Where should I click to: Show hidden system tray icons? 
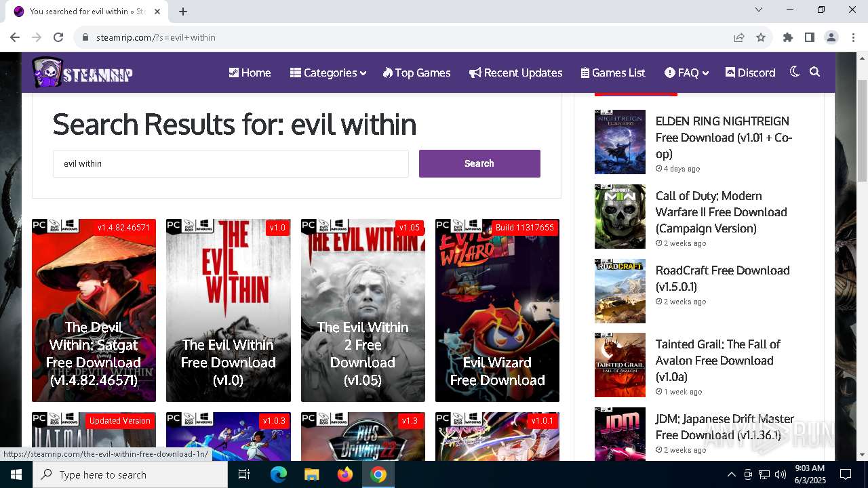731,474
